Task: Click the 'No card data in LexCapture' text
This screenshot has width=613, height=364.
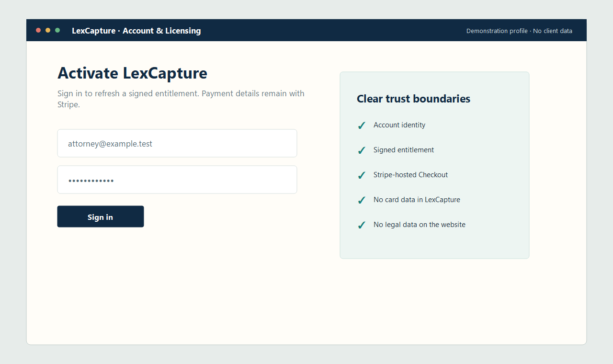Action: [417, 200]
